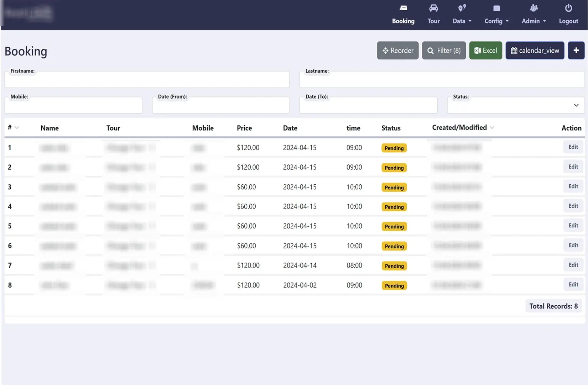Export bookings with the Excel button
The height and width of the screenshot is (385, 588).
pyautogui.click(x=485, y=51)
